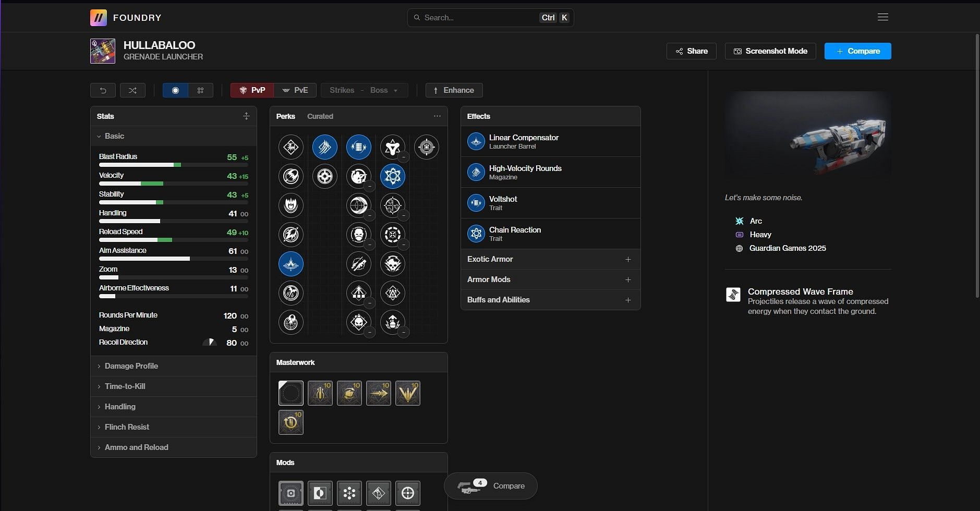Toggle single perk view mode
Viewport: 980px width, 511px height.
click(x=175, y=90)
